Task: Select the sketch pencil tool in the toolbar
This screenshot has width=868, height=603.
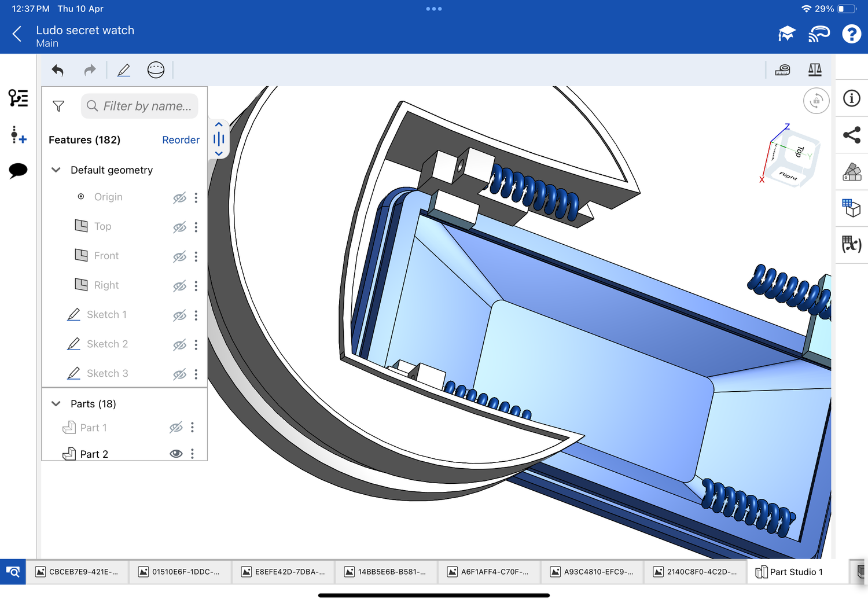Action: coord(124,71)
